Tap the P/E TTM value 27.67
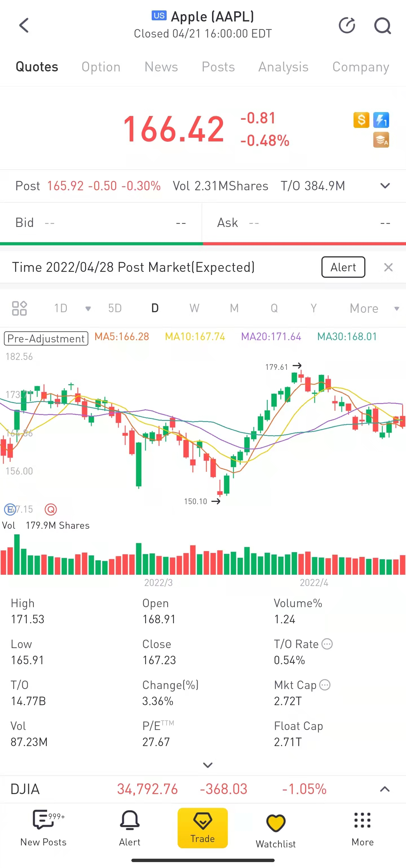 [x=156, y=742]
